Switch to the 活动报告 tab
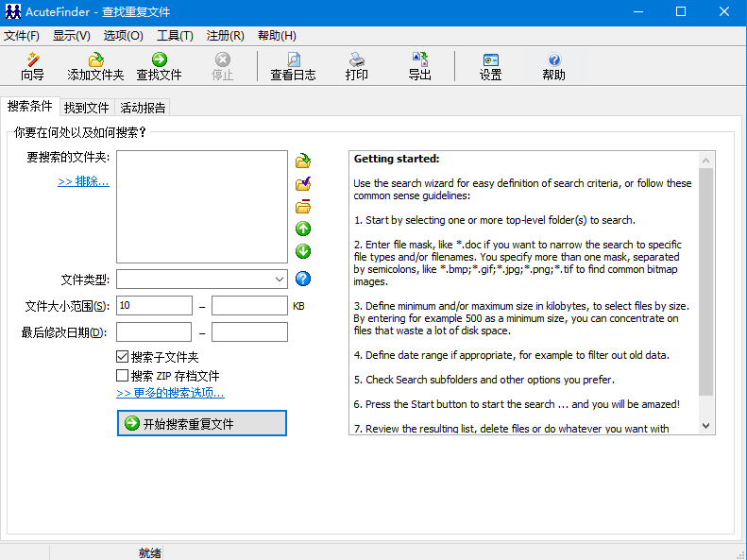This screenshot has height=560, width=747. point(143,108)
